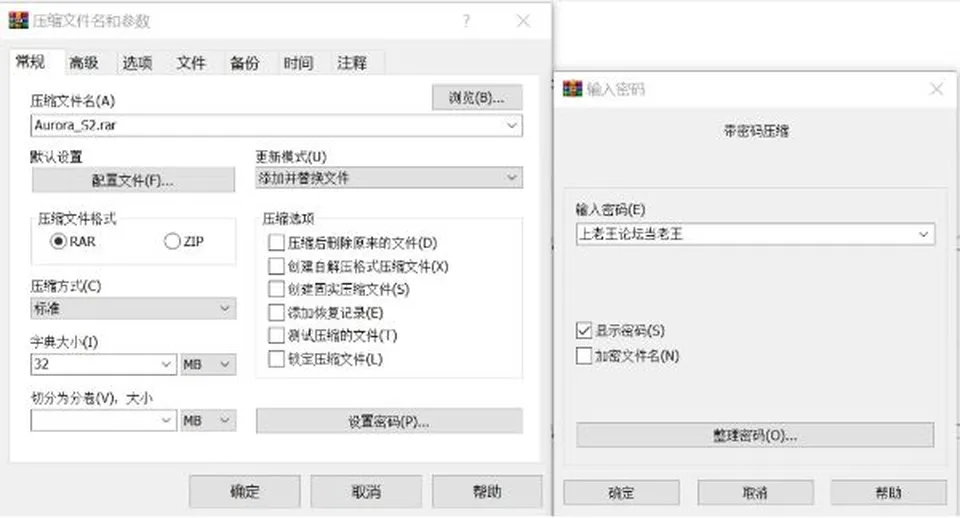Expand the archive name Aurora_S2.rar dropdown
Viewport: 960px width, 518px height.
coord(512,126)
